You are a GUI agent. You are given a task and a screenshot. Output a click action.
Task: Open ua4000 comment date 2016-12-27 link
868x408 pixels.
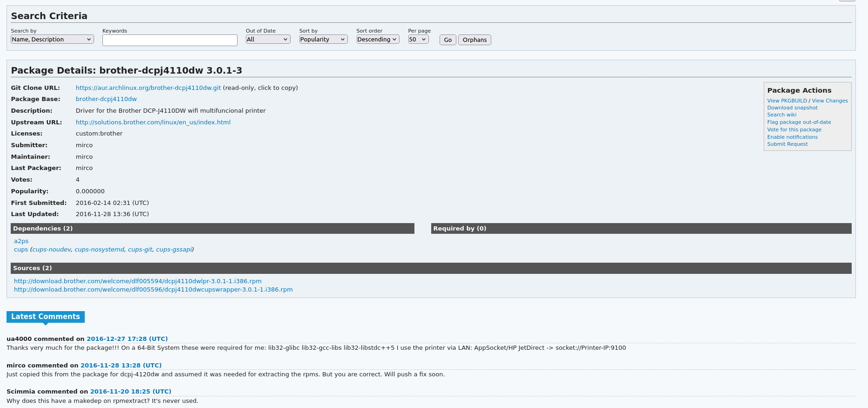(127, 339)
